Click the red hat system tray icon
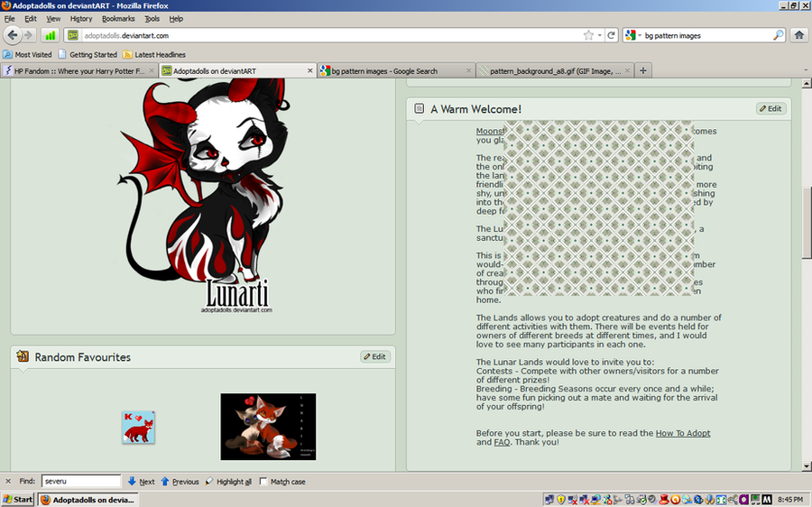This screenshot has height=507, width=812. [x=664, y=499]
